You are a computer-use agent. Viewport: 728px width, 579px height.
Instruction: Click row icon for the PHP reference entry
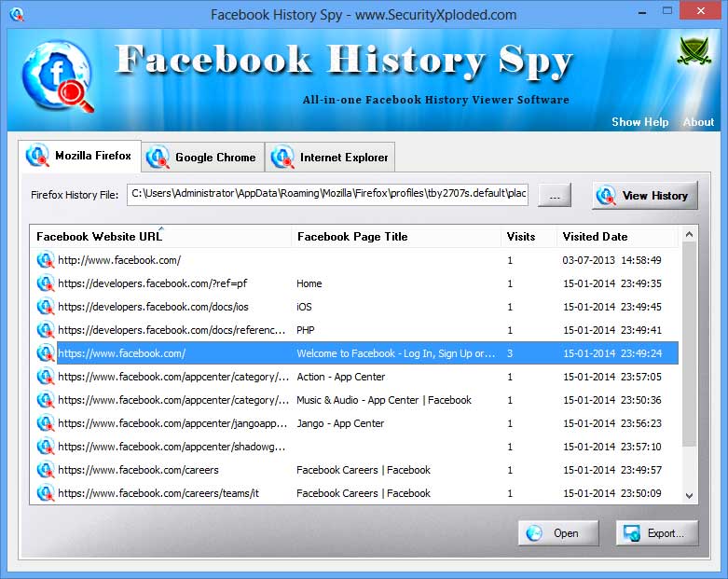46,330
